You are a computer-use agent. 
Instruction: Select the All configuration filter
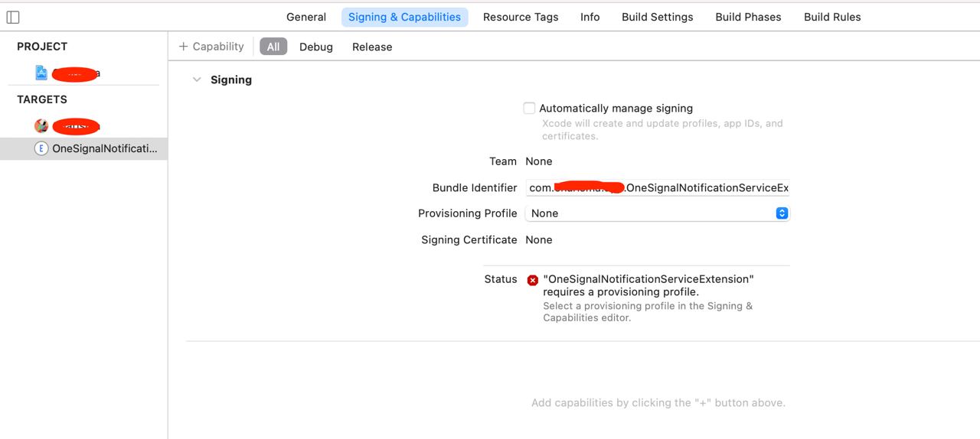pos(273,47)
